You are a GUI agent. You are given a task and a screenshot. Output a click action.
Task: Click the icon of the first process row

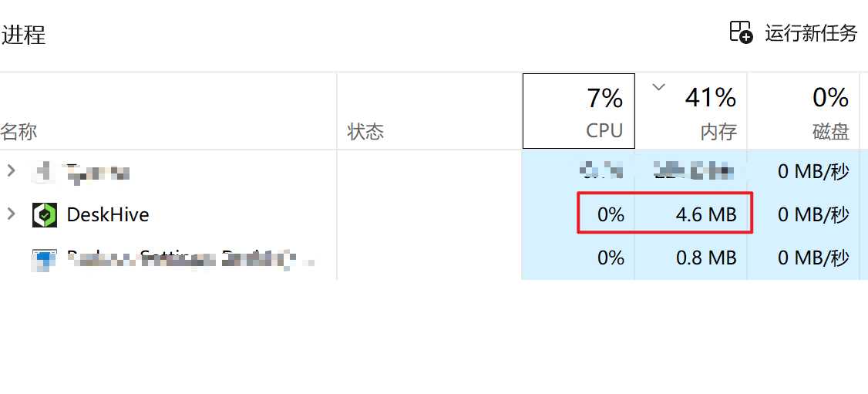click(45, 172)
